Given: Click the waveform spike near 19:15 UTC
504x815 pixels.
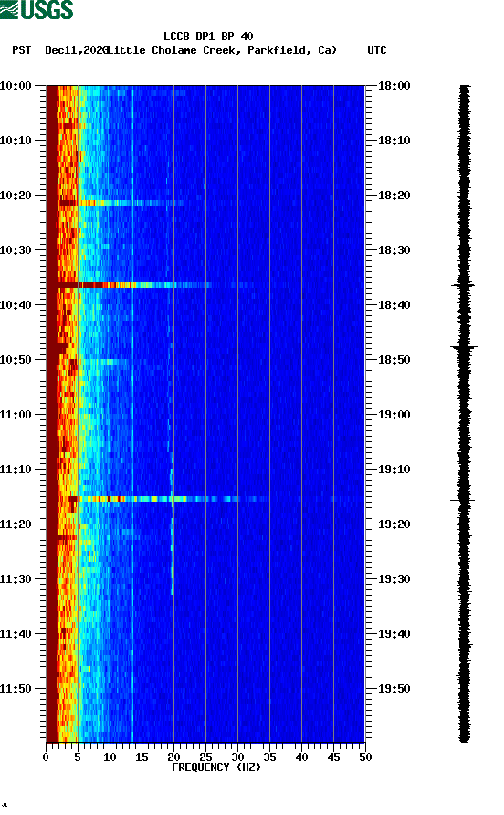Looking at the screenshot, I should click(462, 500).
